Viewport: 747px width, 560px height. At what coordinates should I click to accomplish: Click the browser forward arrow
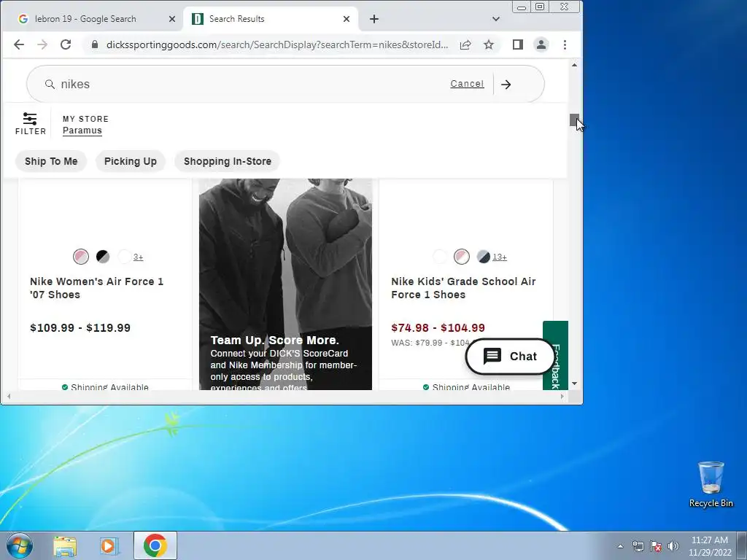click(x=42, y=44)
